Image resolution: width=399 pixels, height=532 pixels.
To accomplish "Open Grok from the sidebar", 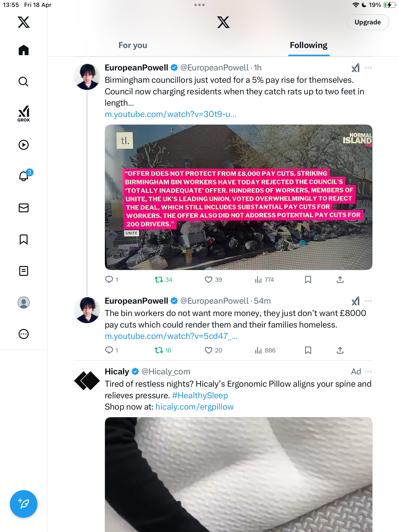I will click(24, 114).
